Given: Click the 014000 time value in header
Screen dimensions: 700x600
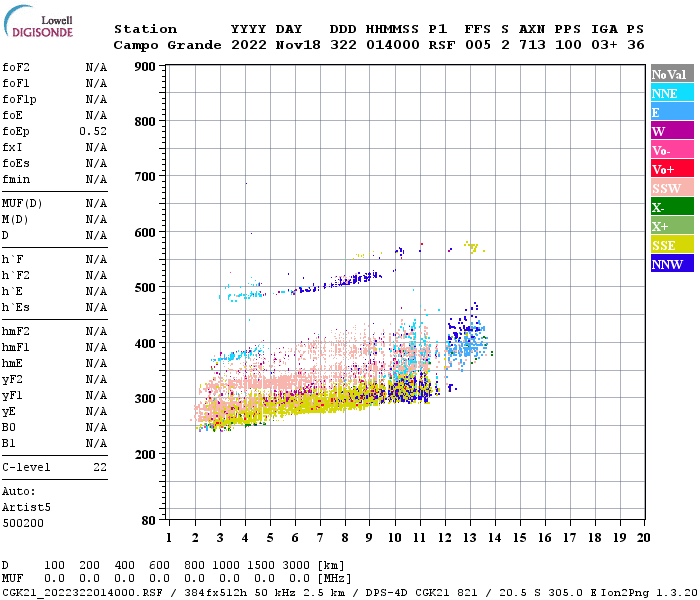Looking at the screenshot, I should pyautogui.click(x=392, y=45).
